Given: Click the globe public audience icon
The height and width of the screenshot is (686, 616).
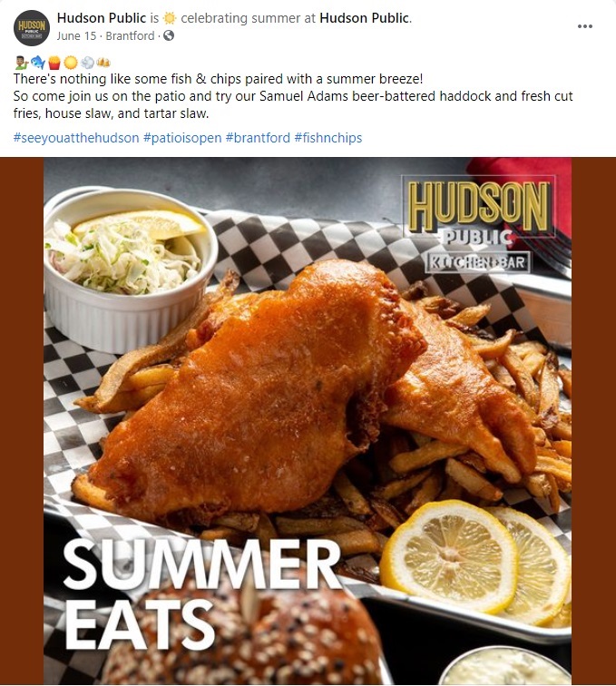Looking at the screenshot, I should pos(169,35).
